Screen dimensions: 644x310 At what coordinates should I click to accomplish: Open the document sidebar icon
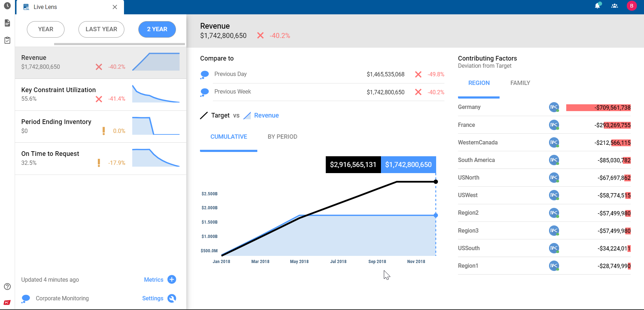point(7,23)
